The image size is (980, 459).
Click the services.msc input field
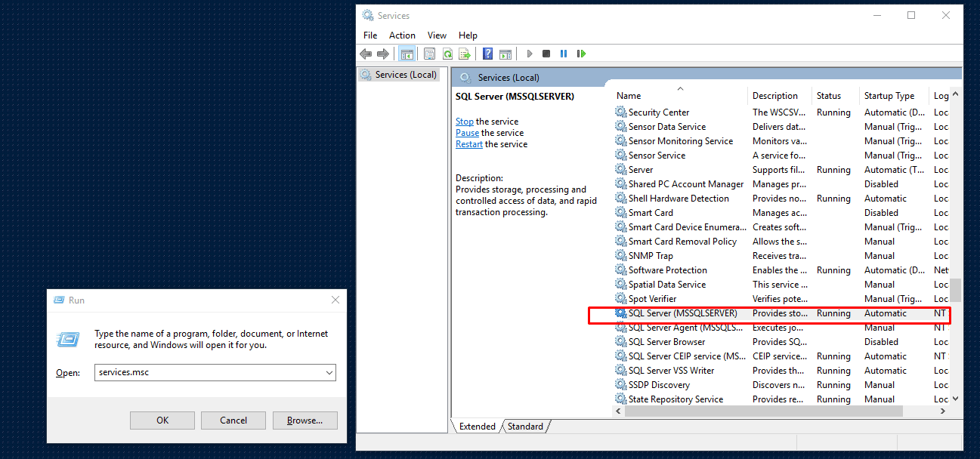[204, 372]
